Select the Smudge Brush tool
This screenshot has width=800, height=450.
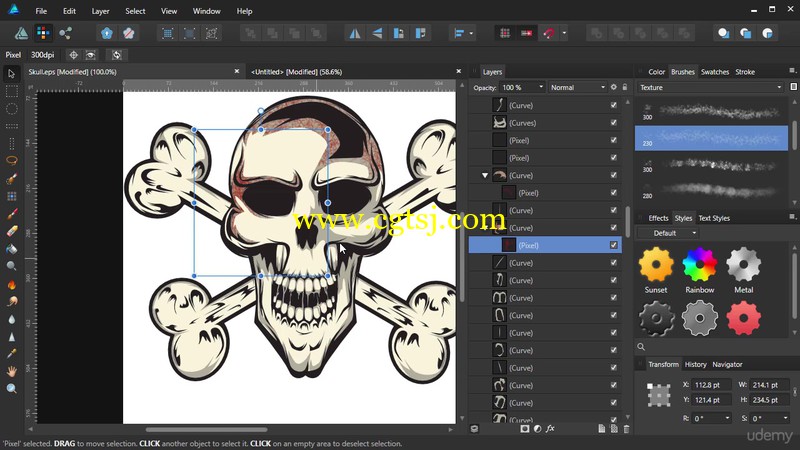(x=11, y=302)
